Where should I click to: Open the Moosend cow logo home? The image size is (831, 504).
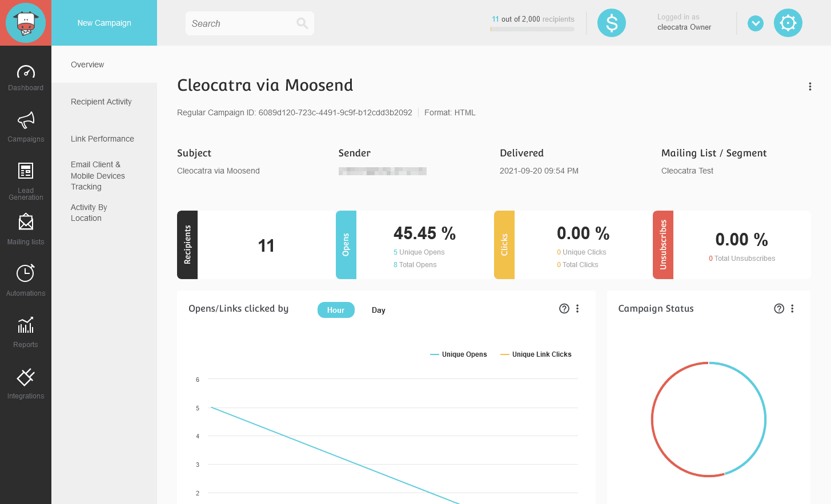coord(26,23)
